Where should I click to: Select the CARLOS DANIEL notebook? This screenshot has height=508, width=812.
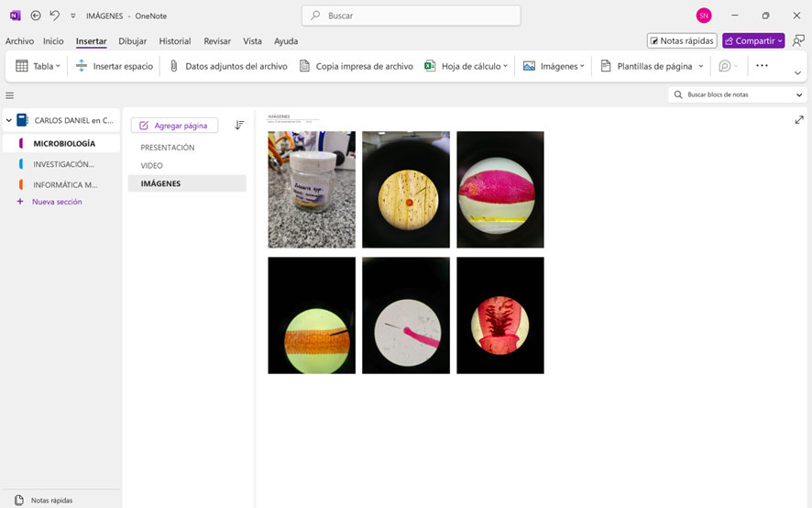pyautogui.click(x=73, y=120)
